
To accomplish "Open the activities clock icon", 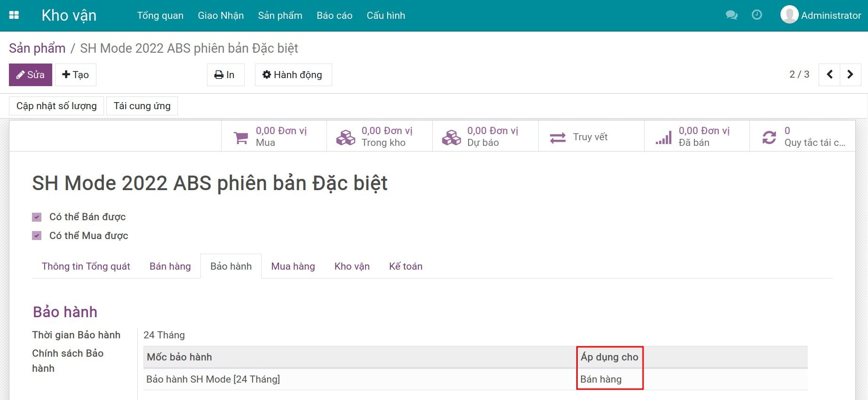I will [757, 15].
